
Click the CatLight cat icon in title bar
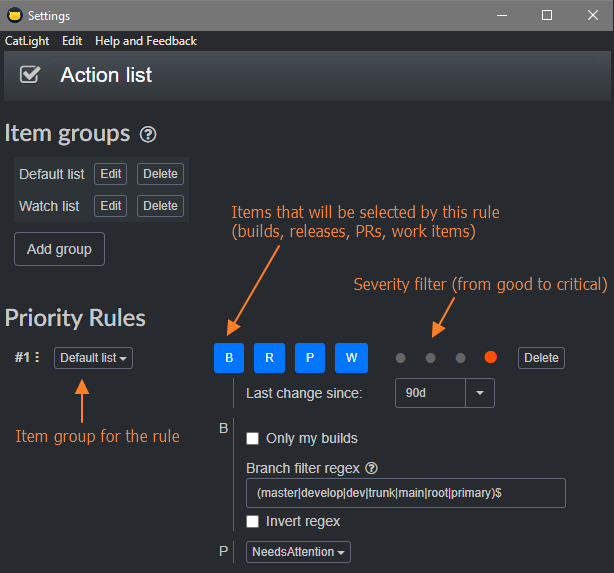[x=15, y=15]
